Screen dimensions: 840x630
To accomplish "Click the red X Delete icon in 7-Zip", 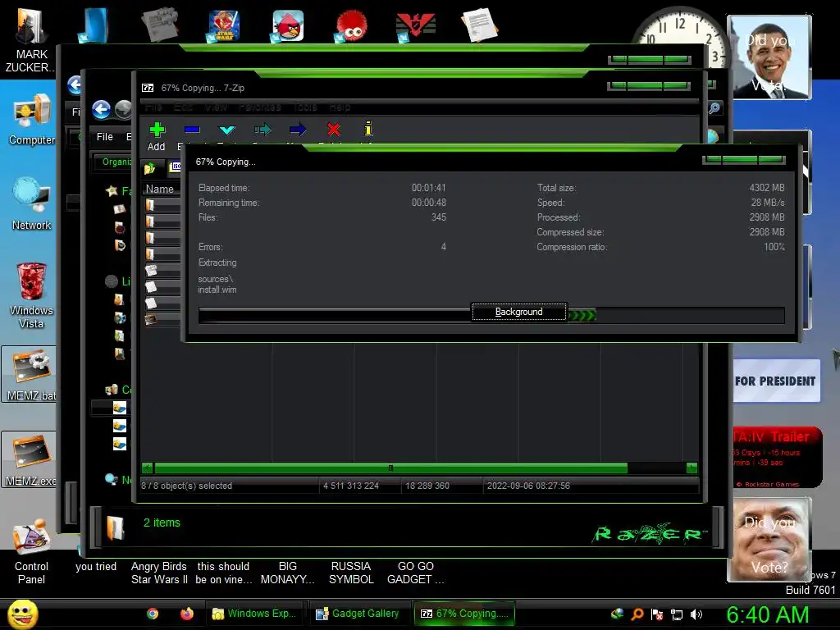I will click(333, 130).
